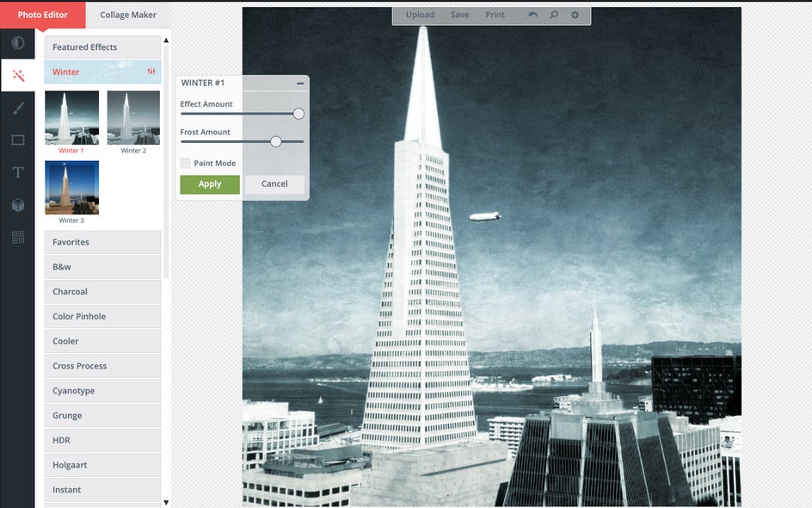This screenshot has height=508, width=812.
Task: Open the Exposure/Edits tool in sidebar
Action: click(17, 43)
